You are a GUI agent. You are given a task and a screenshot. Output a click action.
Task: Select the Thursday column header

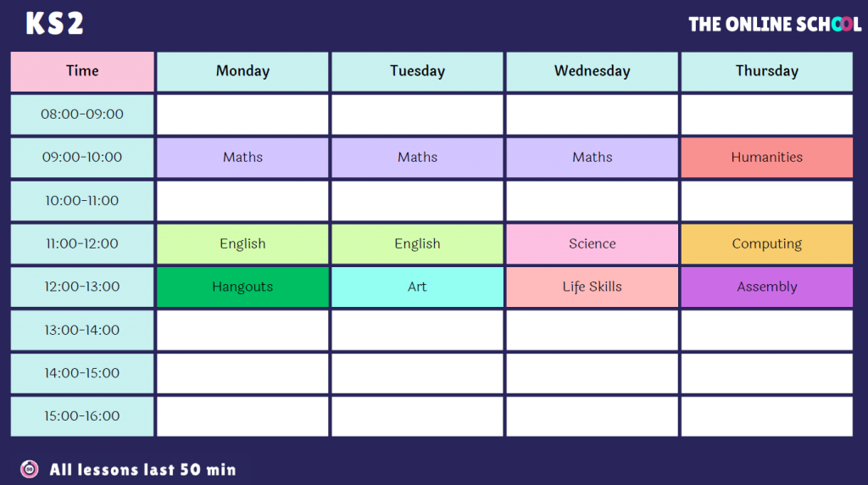click(766, 71)
